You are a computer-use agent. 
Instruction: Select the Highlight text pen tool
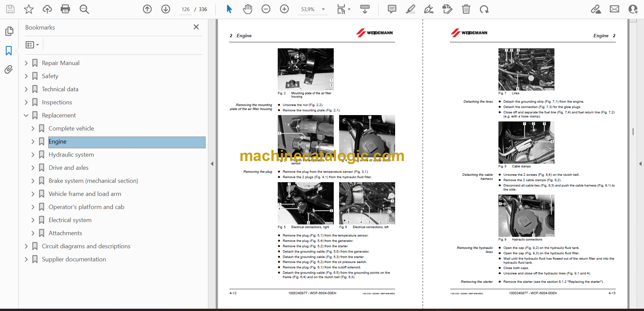[410, 9]
